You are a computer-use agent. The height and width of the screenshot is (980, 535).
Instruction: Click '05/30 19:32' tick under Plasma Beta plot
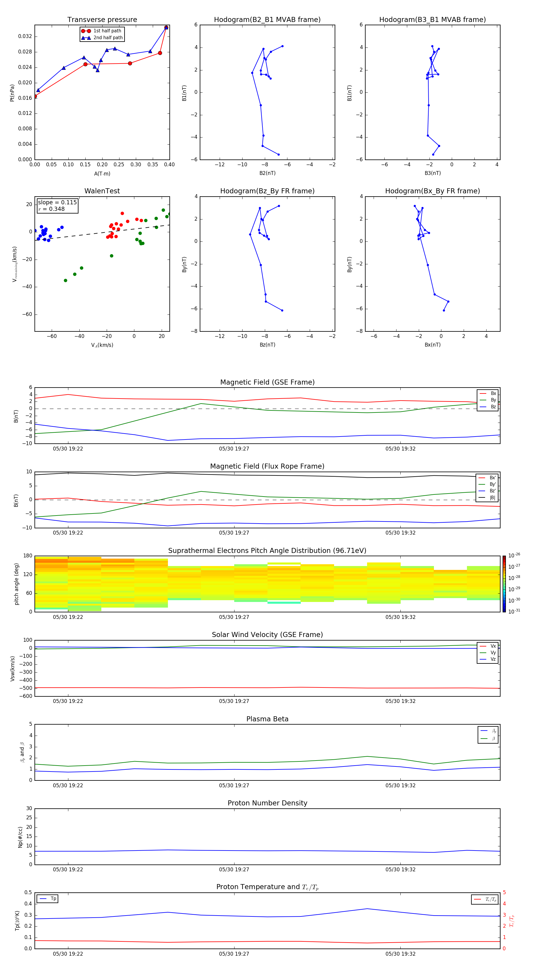400,785
